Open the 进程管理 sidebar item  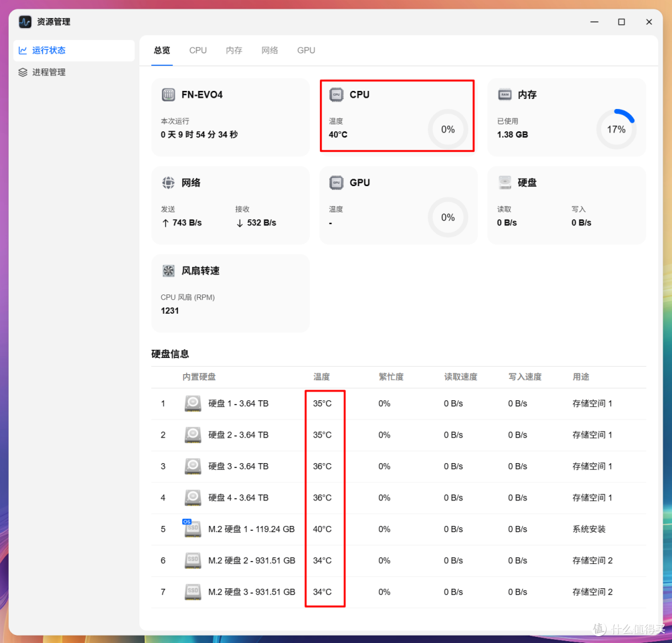point(73,72)
